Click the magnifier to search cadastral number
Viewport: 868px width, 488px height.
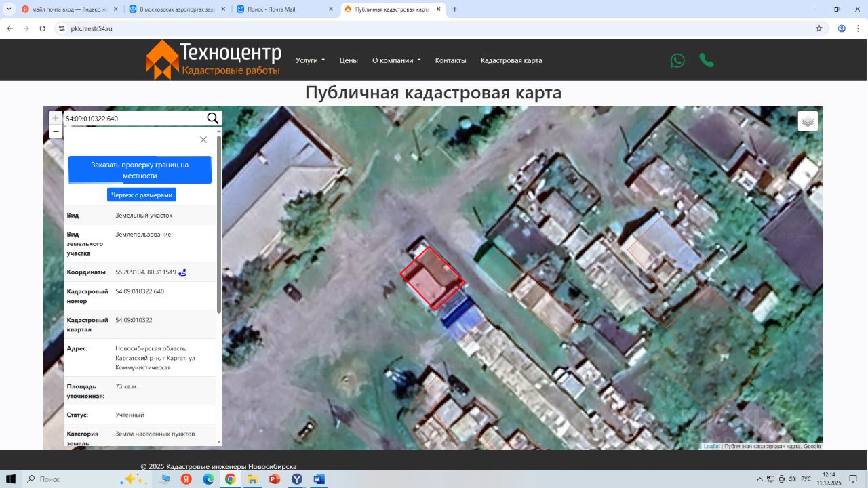(213, 119)
